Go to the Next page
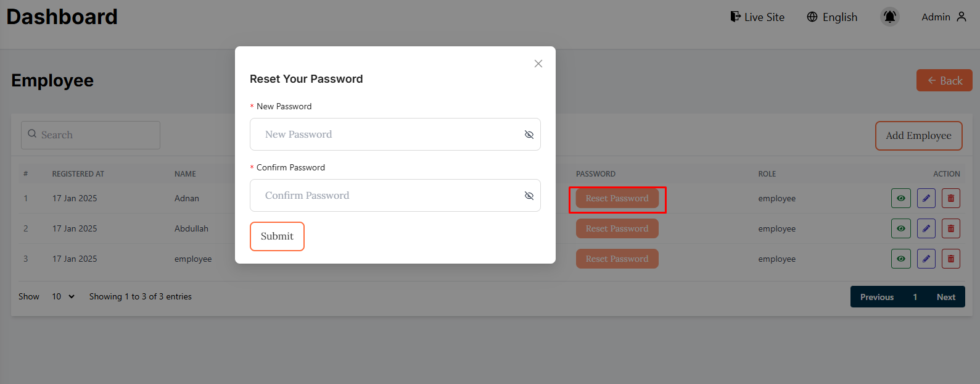The height and width of the screenshot is (384, 980). (945, 297)
